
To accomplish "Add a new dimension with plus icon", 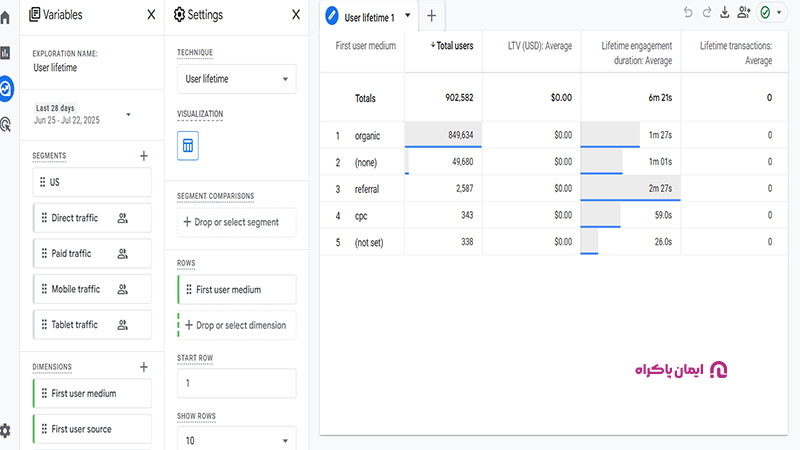I will pyautogui.click(x=144, y=367).
